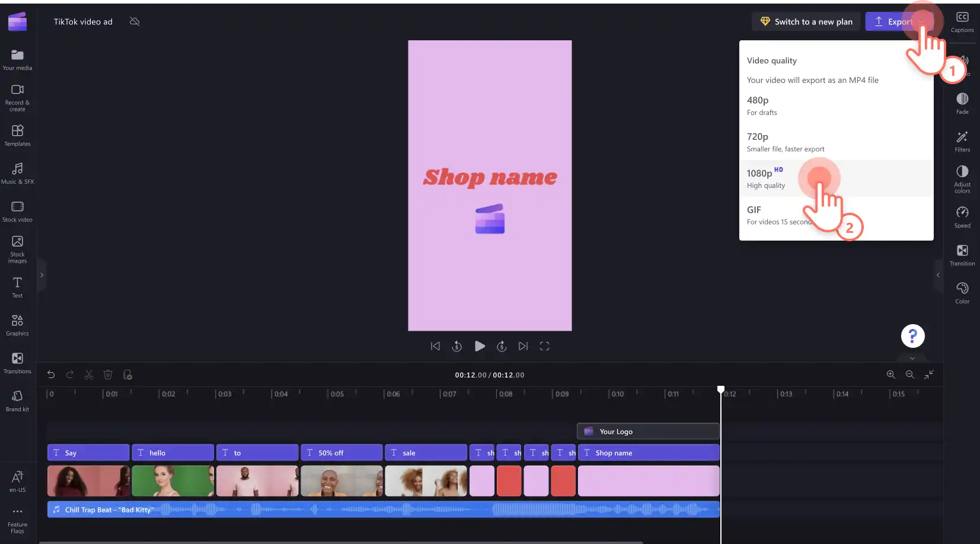Click the Clipchamp logo home icon
The image size is (980, 544).
(x=17, y=21)
